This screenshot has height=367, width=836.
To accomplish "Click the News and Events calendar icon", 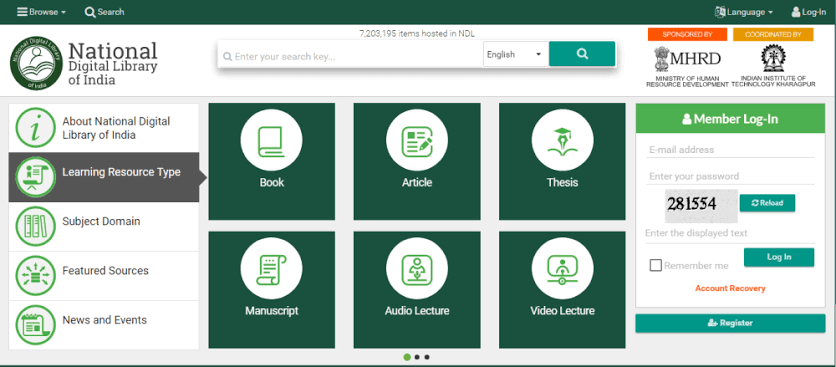I will 36,324.
